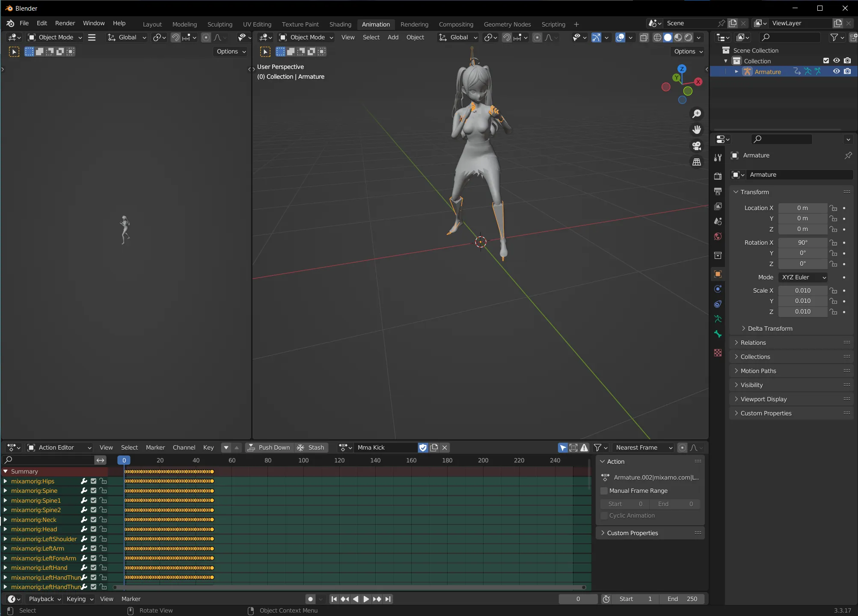Switch perspective/orthographic grid icon
Viewport: 858px width, 616px height.
[x=697, y=162]
